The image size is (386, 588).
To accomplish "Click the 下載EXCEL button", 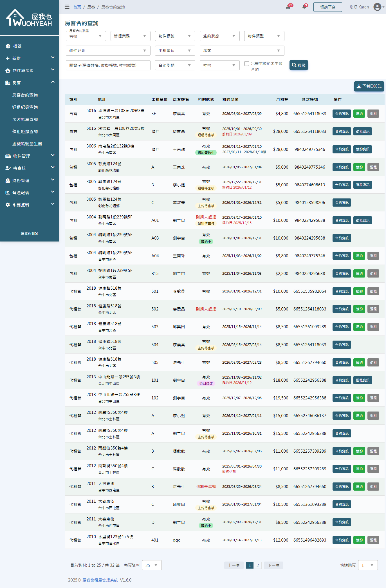I will pos(369,86).
